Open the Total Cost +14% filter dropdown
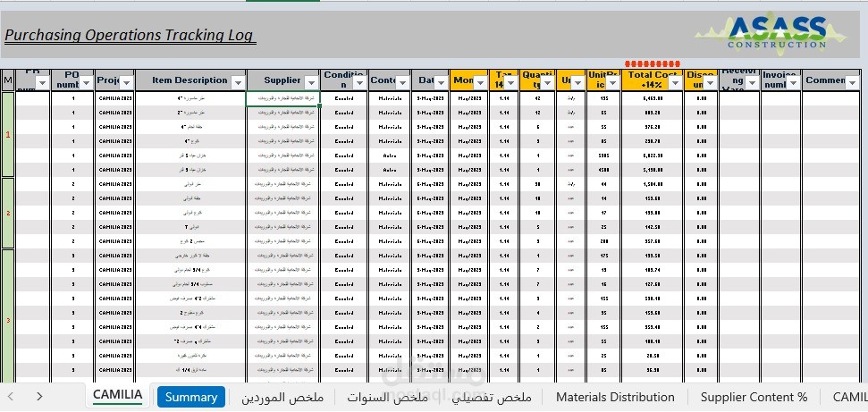 (675, 82)
